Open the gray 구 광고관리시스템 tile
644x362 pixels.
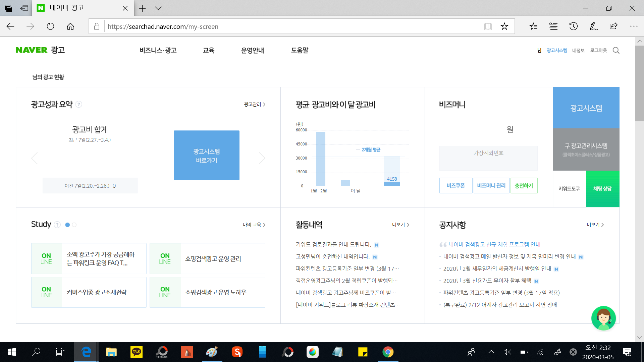click(586, 149)
